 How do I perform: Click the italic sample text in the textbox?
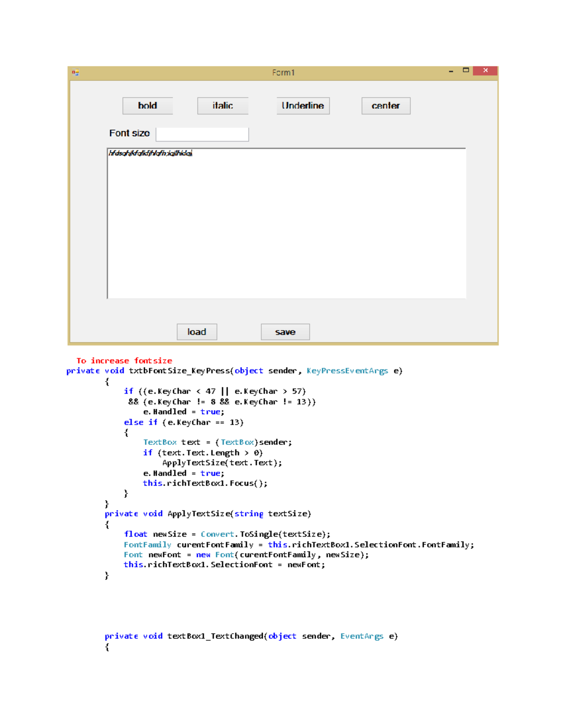pyautogui.click(x=150, y=153)
